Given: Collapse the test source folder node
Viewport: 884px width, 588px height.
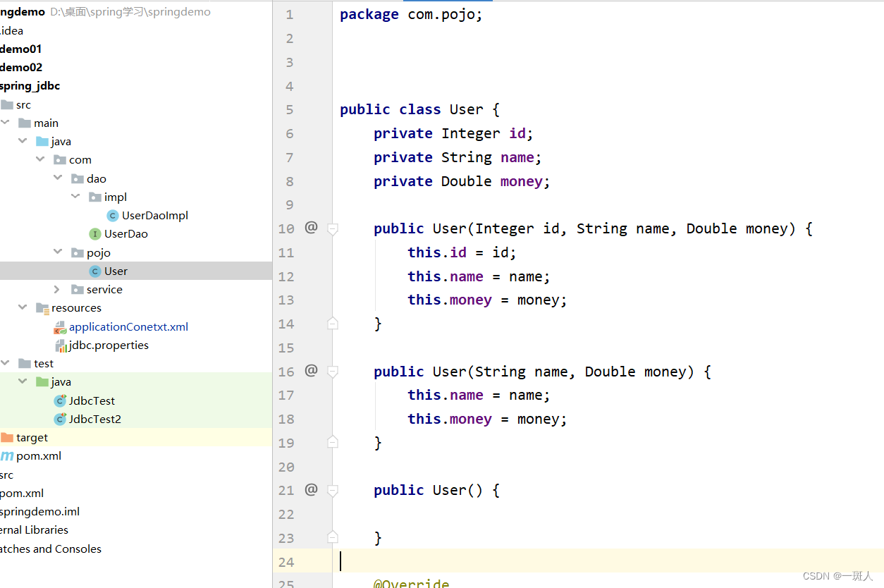Looking at the screenshot, I should click(x=6, y=363).
